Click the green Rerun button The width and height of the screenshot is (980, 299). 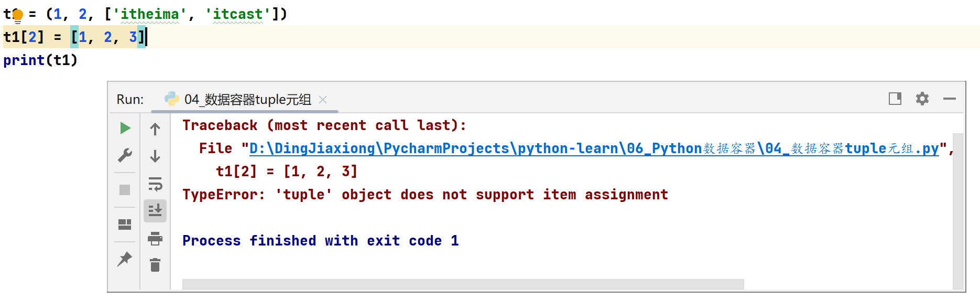click(x=125, y=128)
